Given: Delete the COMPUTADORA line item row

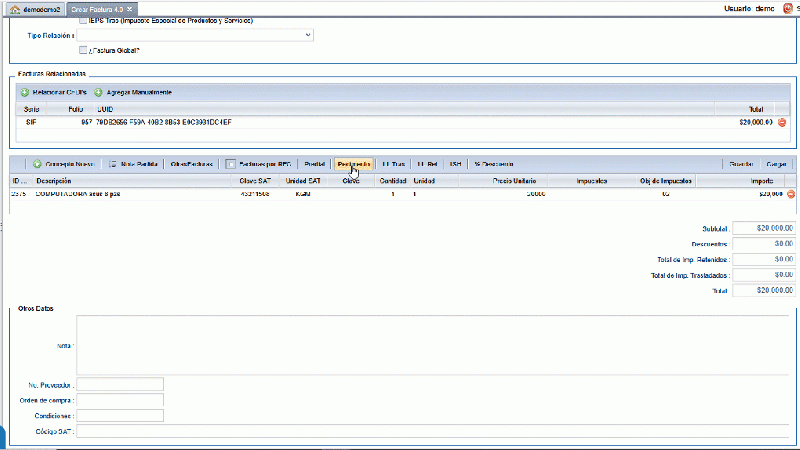Looking at the screenshot, I should coord(790,194).
